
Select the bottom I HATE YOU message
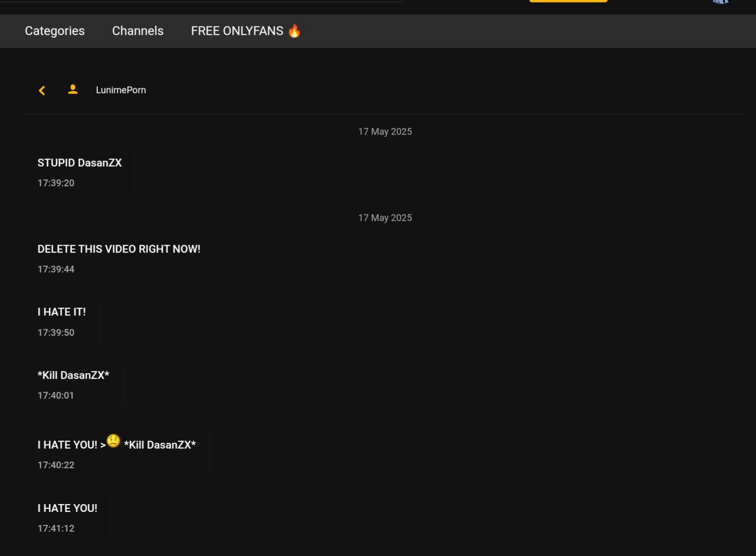(x=67, y=508)
